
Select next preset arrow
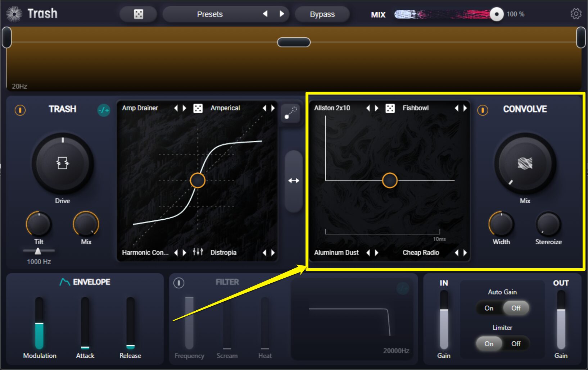pos(282,14)
